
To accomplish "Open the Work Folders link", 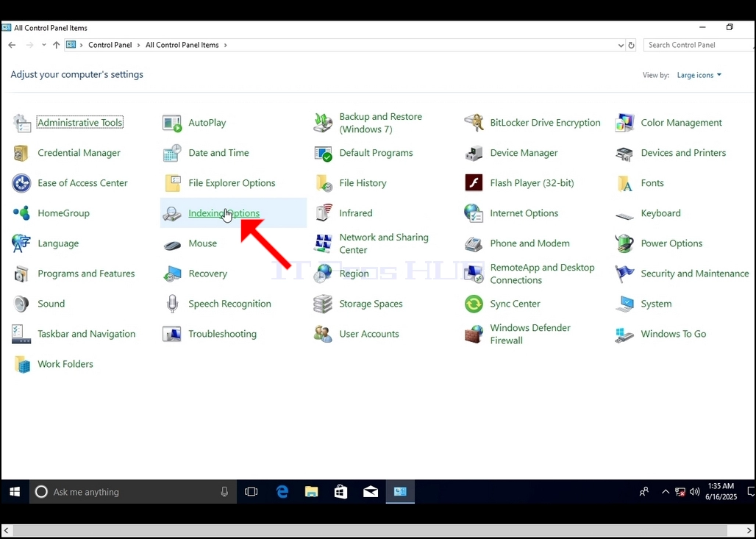I will [65, 364].
